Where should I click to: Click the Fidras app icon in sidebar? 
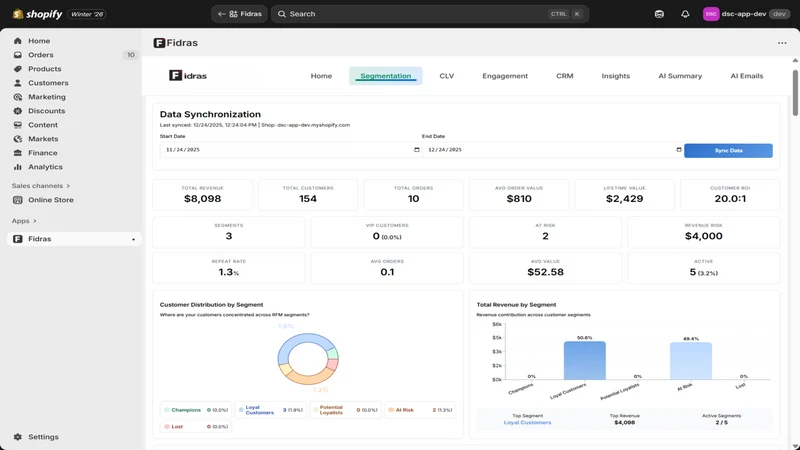18,239
